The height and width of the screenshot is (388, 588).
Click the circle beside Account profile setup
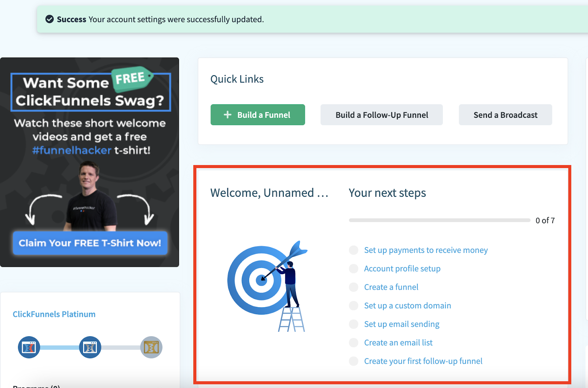coord(354,269)
